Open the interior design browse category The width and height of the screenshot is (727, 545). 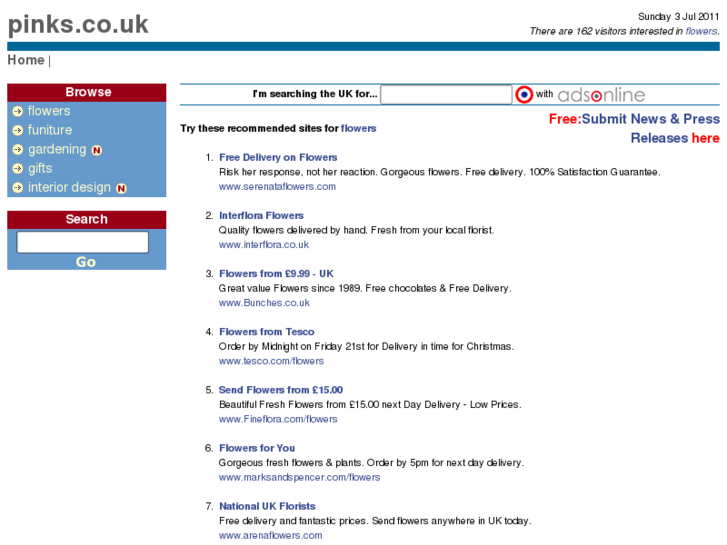(x=69, y=187)
